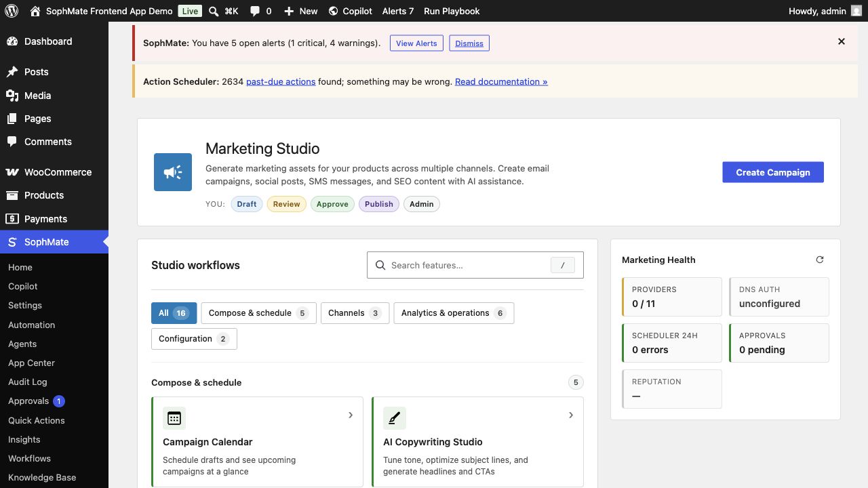Filter by Compose & schedule tab

[259, 313]
